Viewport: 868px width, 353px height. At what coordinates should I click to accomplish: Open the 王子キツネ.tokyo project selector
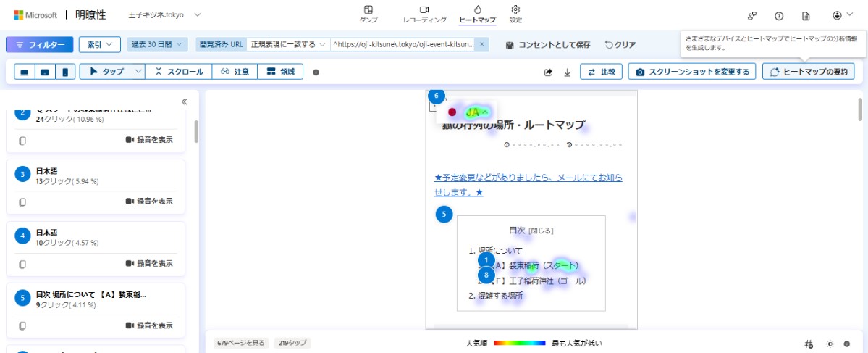tap(165, 14)
